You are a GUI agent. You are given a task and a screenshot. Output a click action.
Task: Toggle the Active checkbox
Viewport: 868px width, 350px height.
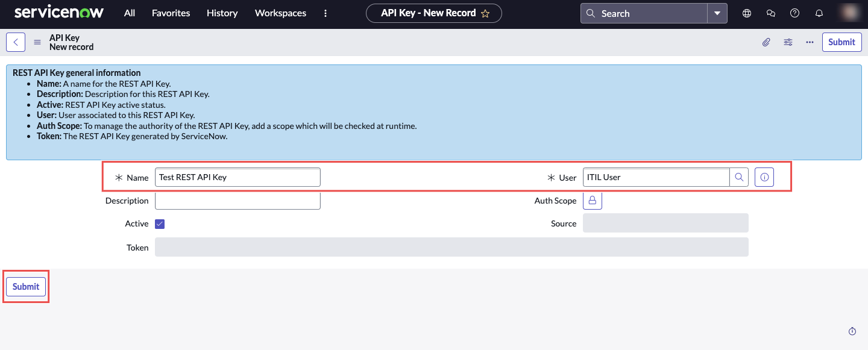159,223
